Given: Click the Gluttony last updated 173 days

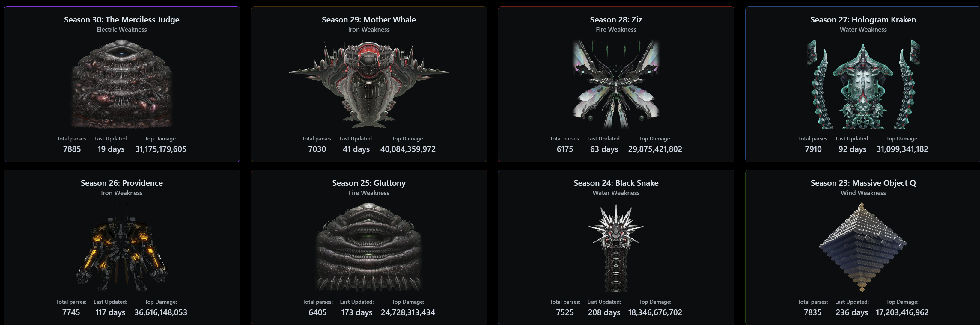Looking at the screenshot, I should click(356, 312).
